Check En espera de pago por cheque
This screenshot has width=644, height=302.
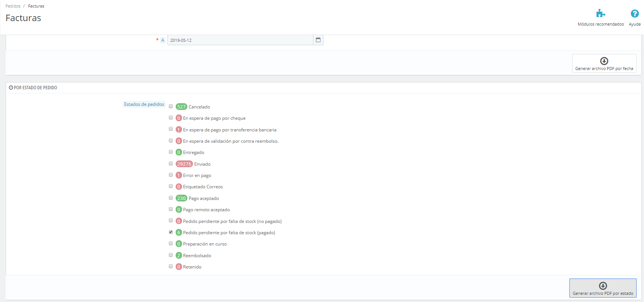point(171,117)
